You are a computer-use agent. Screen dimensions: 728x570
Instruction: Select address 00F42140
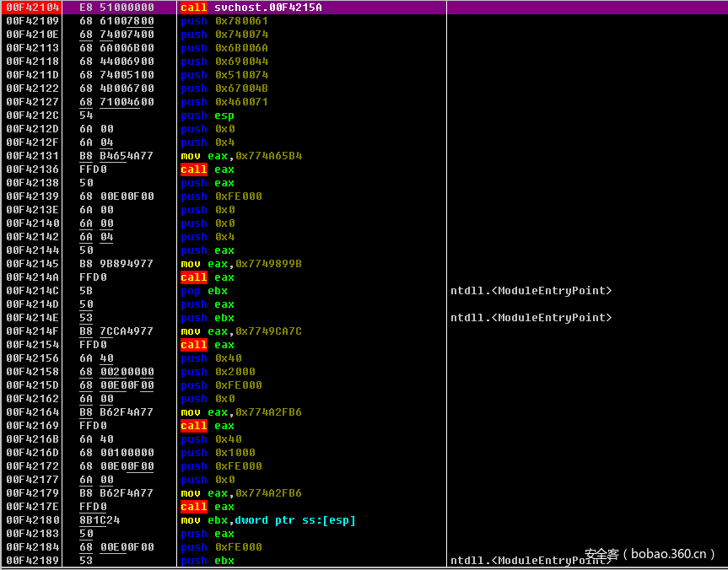[33, 223]
